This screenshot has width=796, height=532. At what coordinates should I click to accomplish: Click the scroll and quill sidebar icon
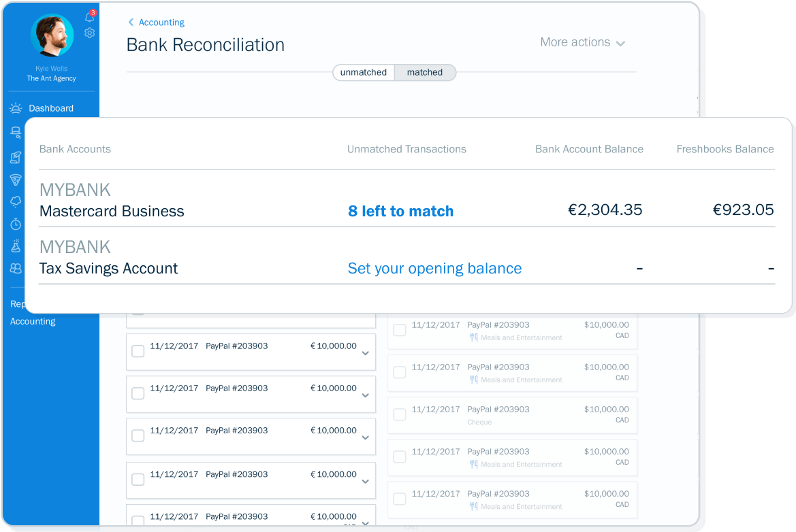click(16, 157)
